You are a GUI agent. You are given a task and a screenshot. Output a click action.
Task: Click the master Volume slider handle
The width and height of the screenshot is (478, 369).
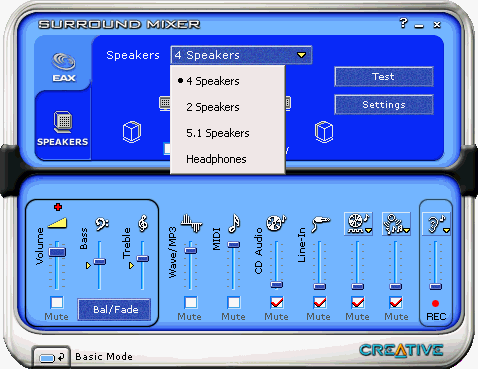57,252
